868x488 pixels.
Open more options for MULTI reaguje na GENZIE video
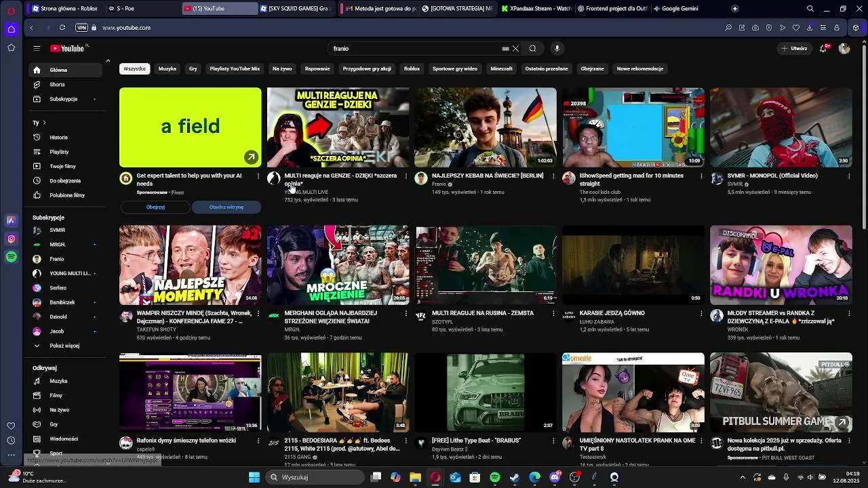click(406, 176)
